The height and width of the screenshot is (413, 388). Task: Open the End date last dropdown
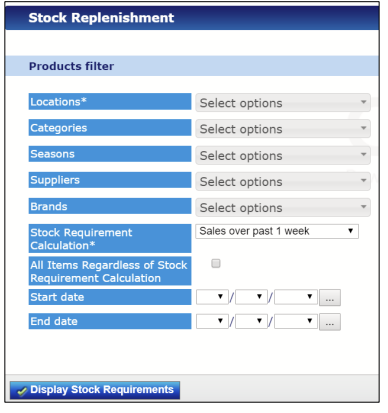point(296,321)
